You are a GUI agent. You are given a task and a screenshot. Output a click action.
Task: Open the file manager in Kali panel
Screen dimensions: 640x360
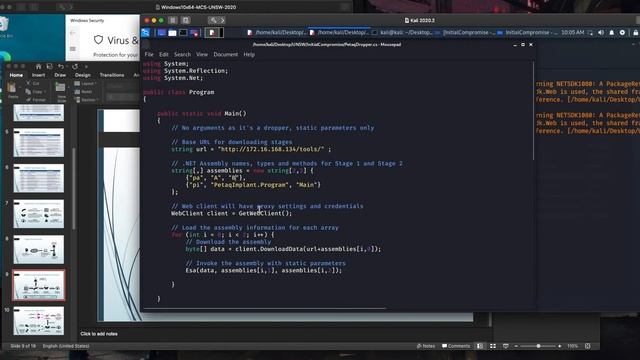click(172, 33)
